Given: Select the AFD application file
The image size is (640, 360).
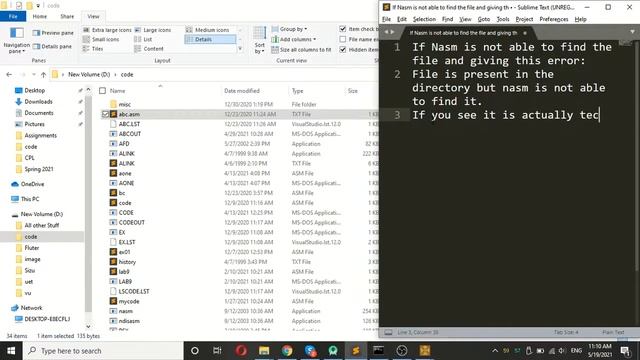Looking at the screenshot, I should (124, 144).
